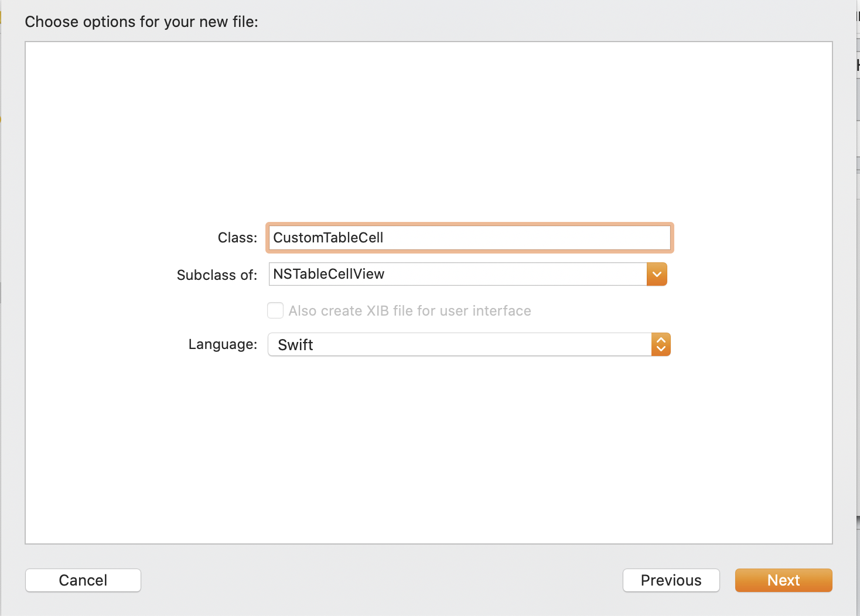Confirm file options with Next
The image size is (860, 616).
click(x=783, y=580)
